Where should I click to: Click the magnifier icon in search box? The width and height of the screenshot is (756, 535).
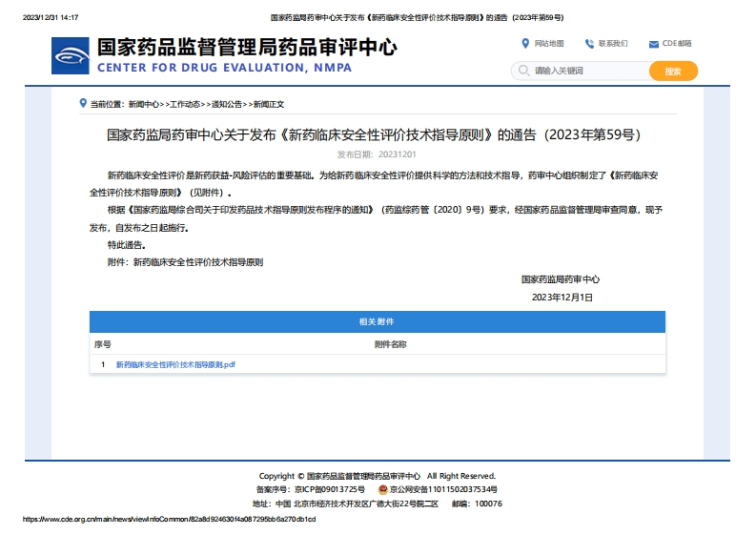[x=523, y=71]
